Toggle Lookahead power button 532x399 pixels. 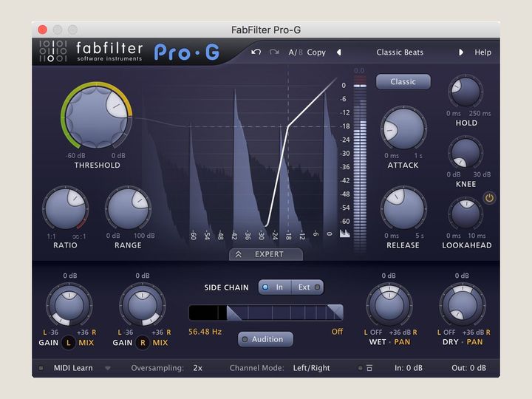[x=489, y=198]
